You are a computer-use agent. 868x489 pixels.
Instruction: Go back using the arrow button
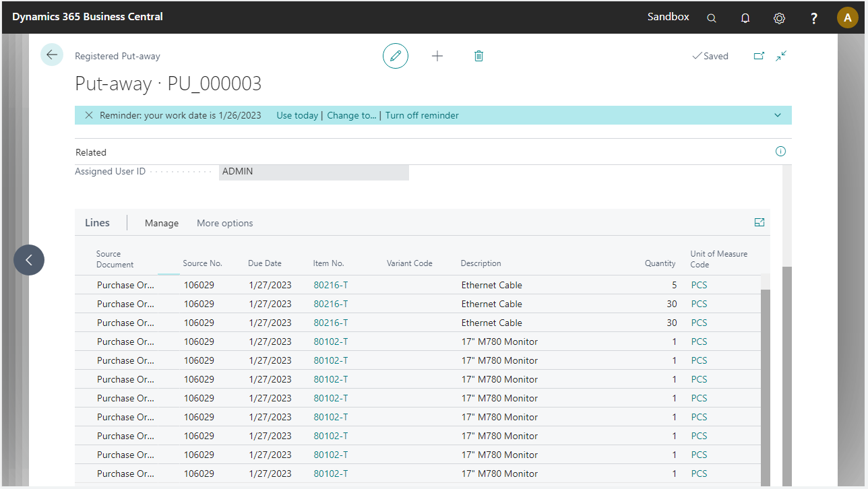pos(52,55)
